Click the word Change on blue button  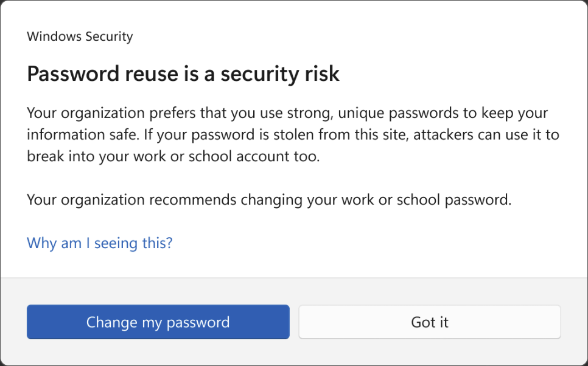[x=111, y=322]
